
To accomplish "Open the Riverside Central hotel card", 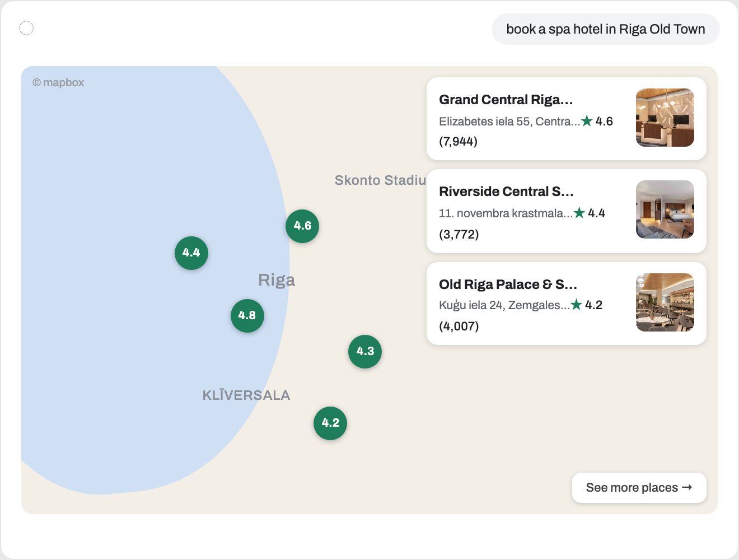I will coord(567,211).
